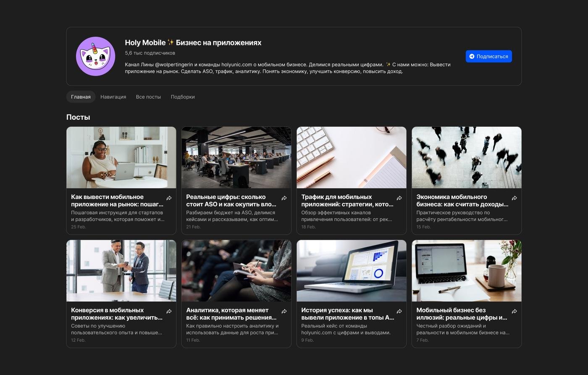
Task: Click the '5,6 тыс подписчиков' subscriber count
Action: point(150,53)
